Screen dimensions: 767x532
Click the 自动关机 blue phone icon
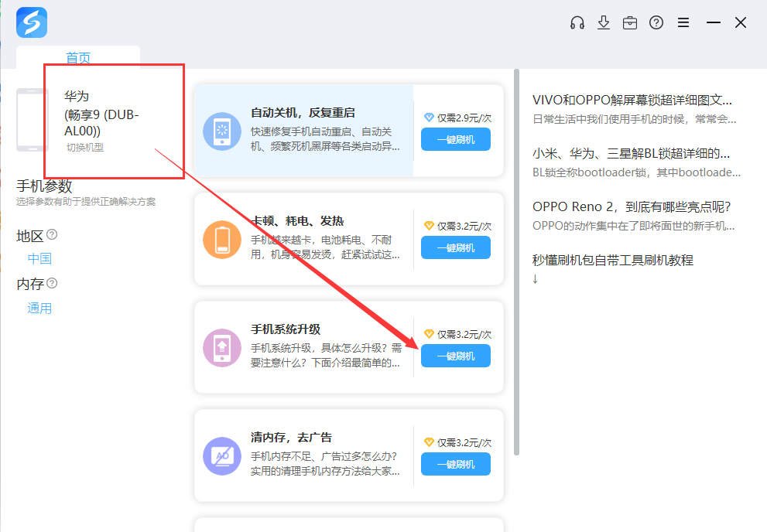pos(222,131)
